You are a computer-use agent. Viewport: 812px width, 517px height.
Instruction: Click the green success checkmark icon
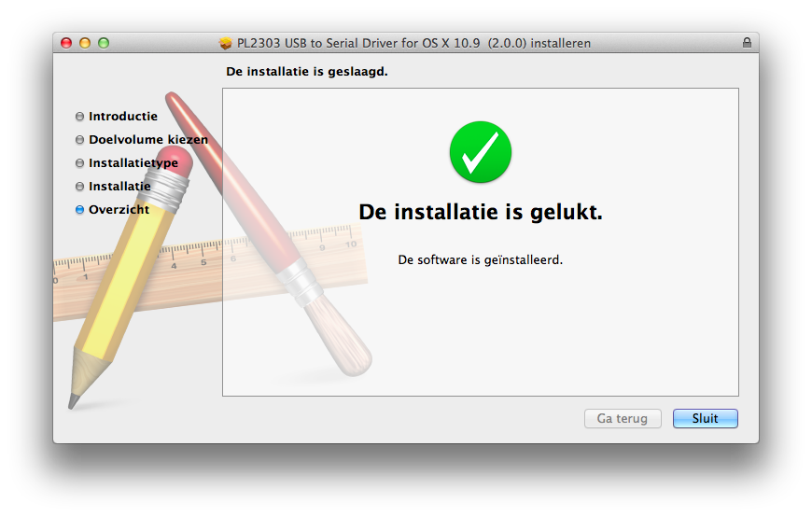pos(481,152)
